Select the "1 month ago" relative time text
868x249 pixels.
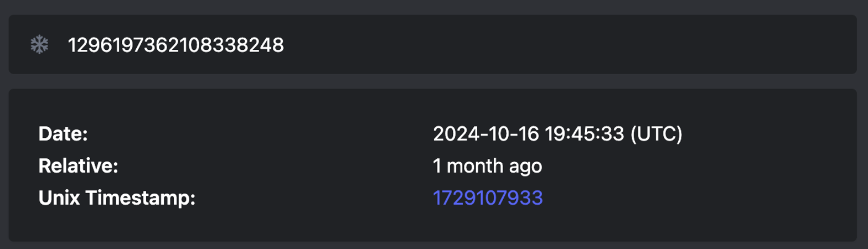[x=487, y=166]
